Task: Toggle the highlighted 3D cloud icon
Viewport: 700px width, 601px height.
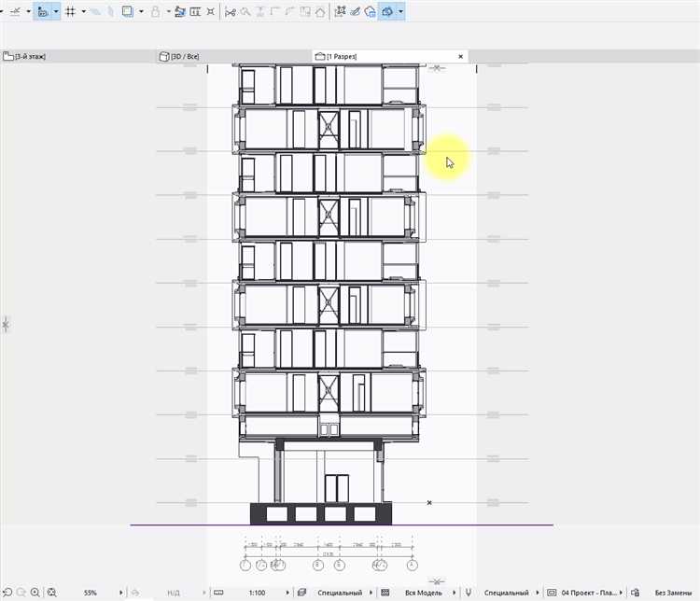Action: (387, 11)
